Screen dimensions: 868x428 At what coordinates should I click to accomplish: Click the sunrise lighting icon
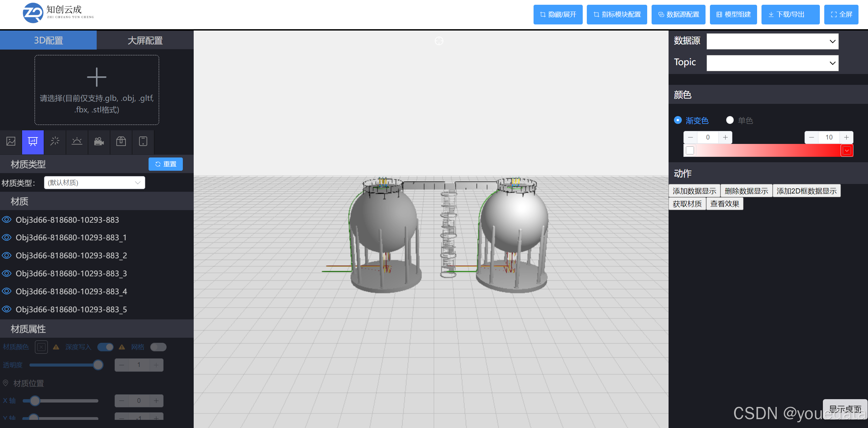coord(77,142)
